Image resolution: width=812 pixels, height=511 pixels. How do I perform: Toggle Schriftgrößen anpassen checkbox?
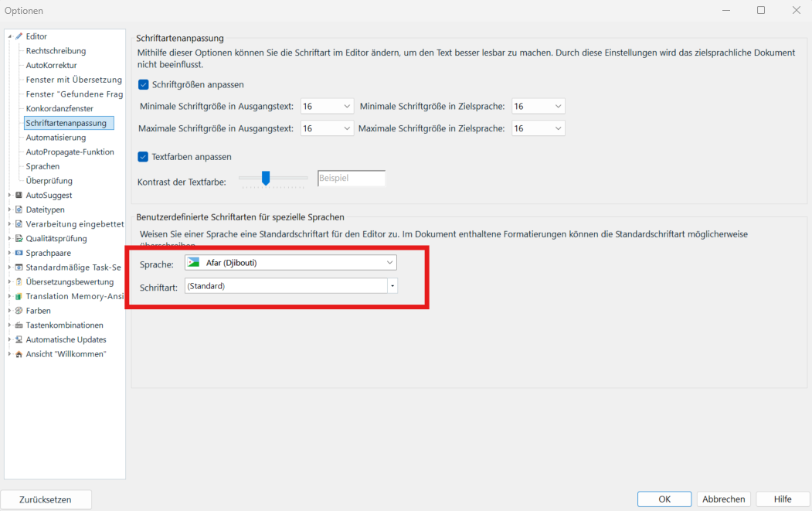(x=144, y=84)
